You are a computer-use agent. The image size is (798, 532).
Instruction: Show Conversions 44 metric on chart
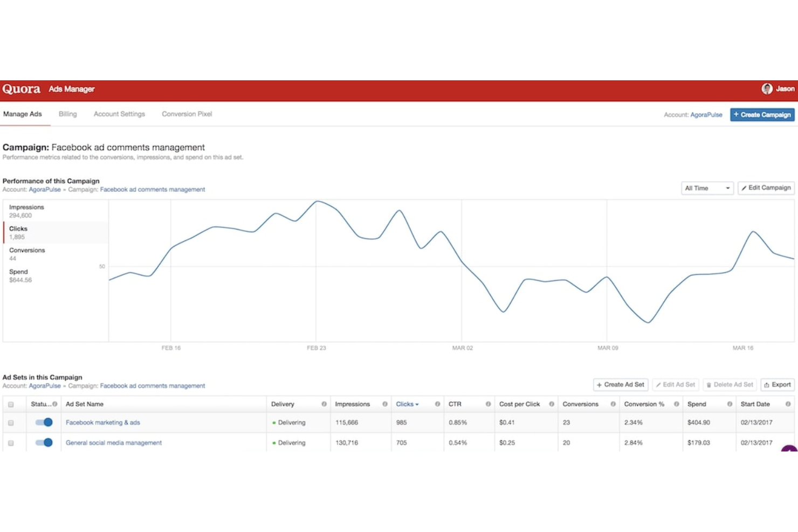point(56,254)
